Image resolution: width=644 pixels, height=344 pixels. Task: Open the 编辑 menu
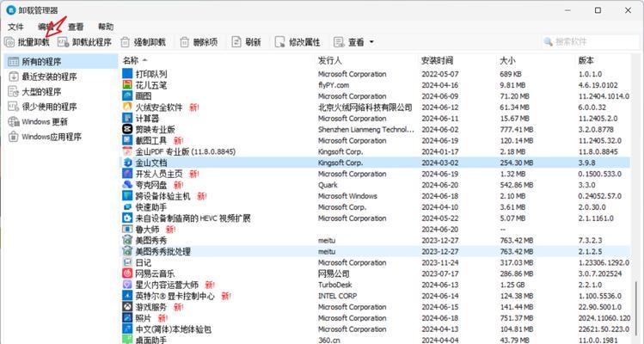coord(46,27)
